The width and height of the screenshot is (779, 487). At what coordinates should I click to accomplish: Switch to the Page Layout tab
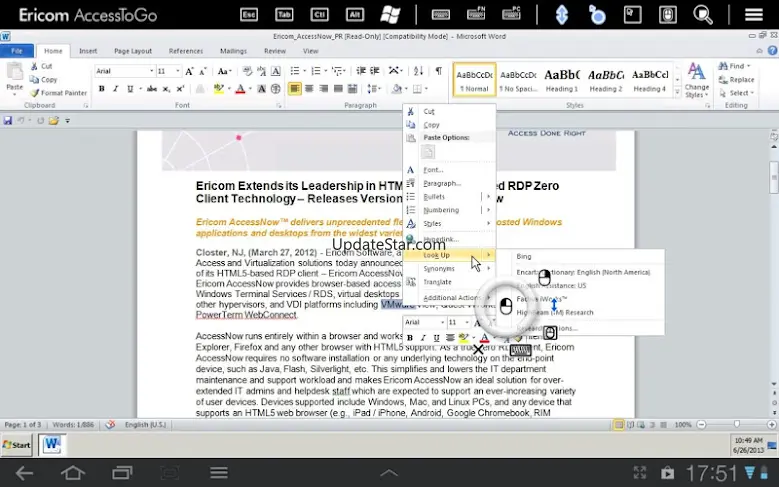pyautogui.click(x=133, y=51)
